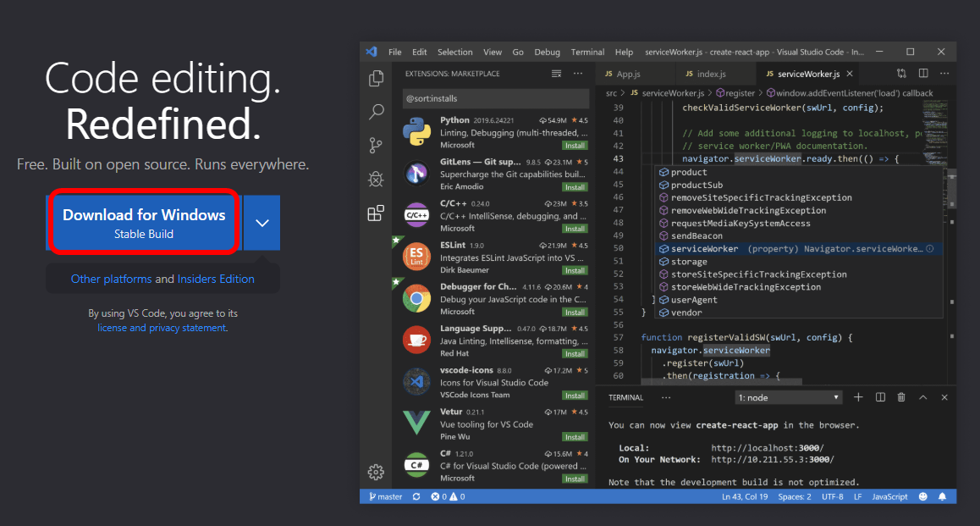Open the Insiders Edition link
This screenshot has width=980, height=526.
(216, 279)
